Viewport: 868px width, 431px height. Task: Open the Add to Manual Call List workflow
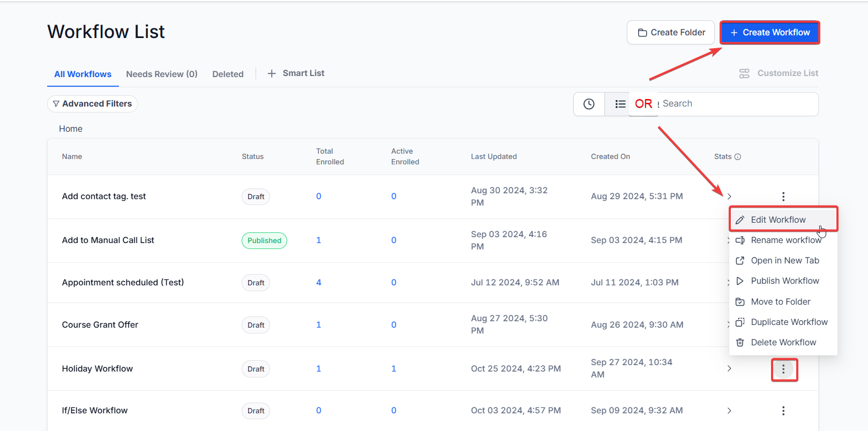pos(108,240)
